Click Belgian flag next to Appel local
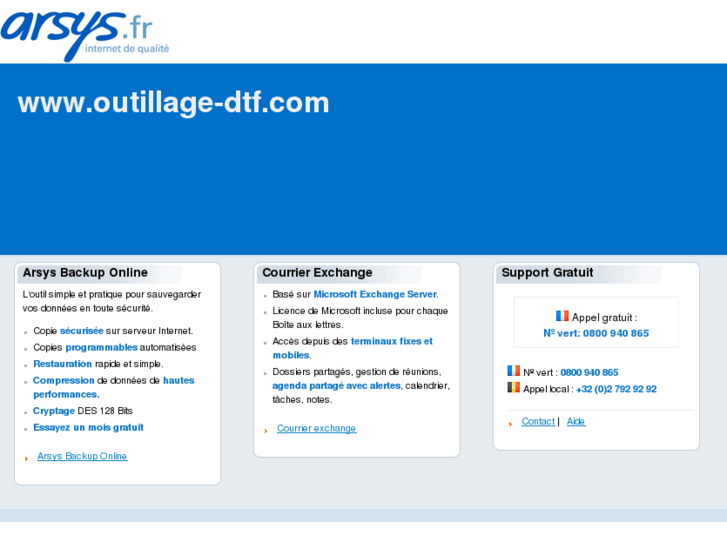Image resolution: width=727 pixels, height=545 pixels. (513, 387)
